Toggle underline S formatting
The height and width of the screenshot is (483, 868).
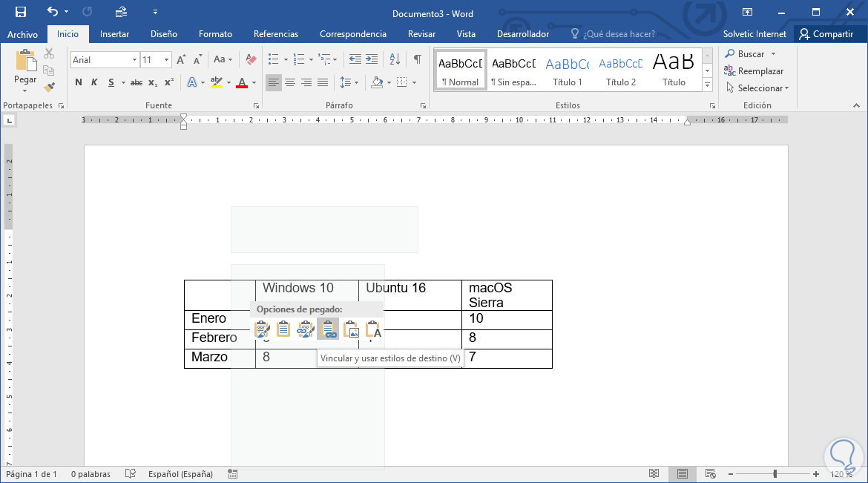pyautogui.click(x=111, y=82)
